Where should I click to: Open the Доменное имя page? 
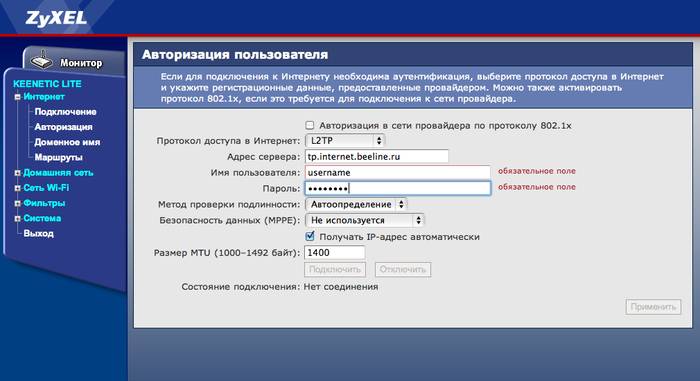pyautogui.click(x=67, y=142)
